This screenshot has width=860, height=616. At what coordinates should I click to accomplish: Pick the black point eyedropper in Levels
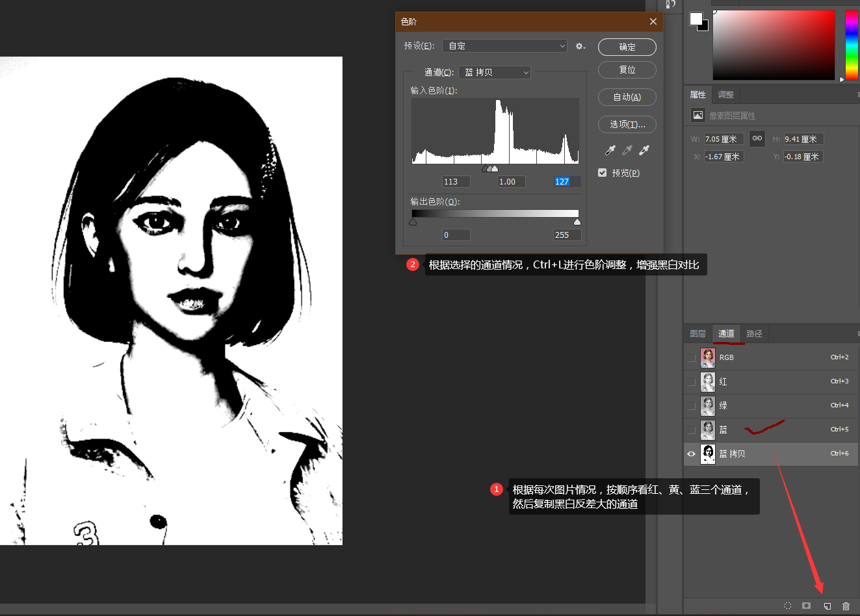pos(610,150)
